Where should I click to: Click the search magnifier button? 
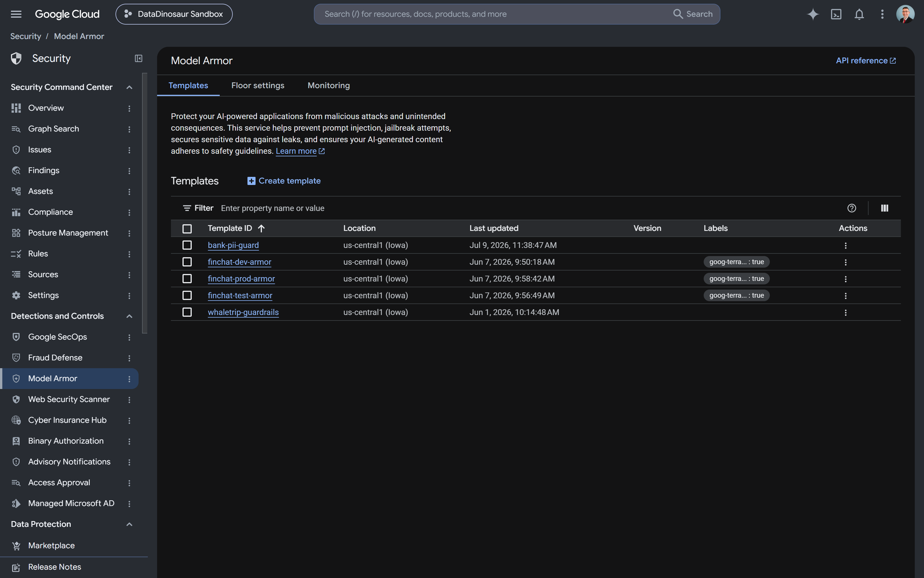693,14
